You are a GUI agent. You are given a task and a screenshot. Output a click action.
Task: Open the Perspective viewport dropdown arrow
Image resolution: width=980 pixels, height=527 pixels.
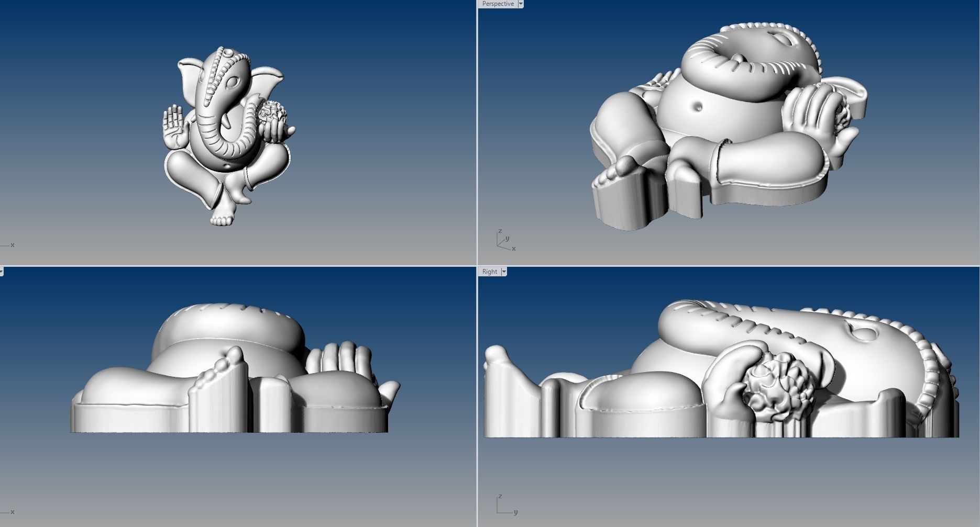tap(521, 4)
